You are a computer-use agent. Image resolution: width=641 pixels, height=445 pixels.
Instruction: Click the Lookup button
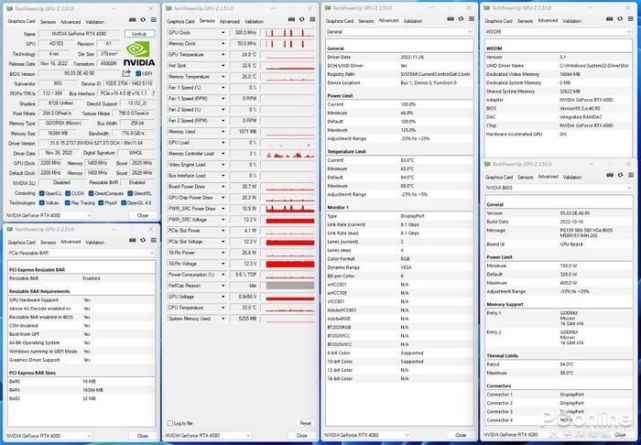140,34
